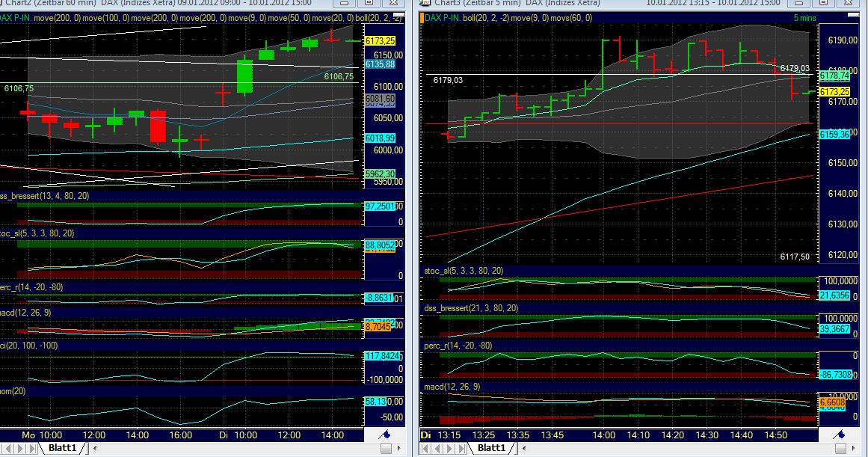Switch to the Blatt1 sheet tab in Chart2
This screenshot has width=868, height=457.
[x=64, y=447]
